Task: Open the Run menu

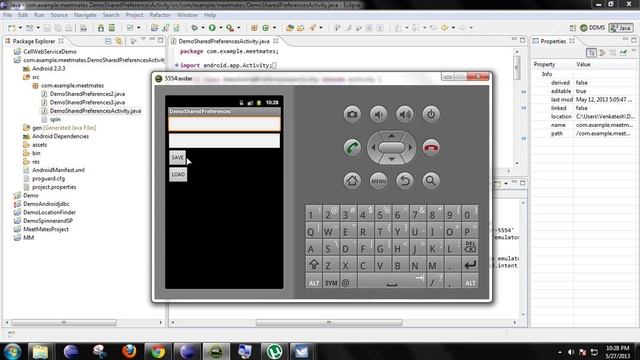Action: coord(39,15)
